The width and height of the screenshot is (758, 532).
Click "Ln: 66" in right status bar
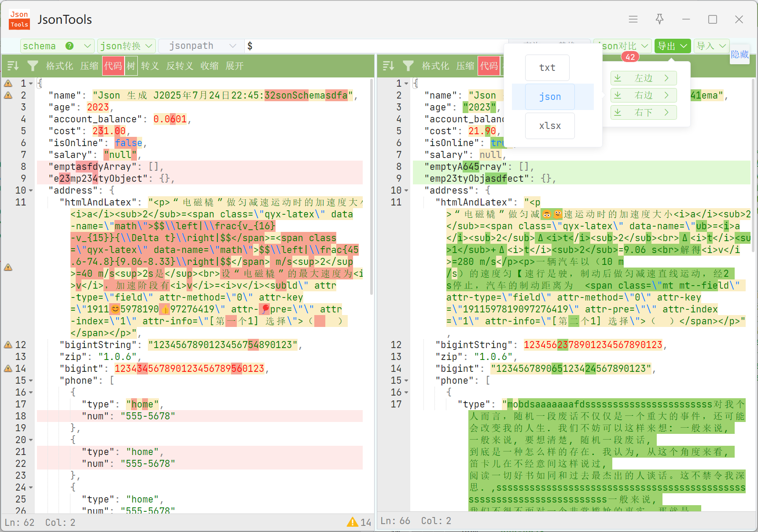click(x=395, y=521)
